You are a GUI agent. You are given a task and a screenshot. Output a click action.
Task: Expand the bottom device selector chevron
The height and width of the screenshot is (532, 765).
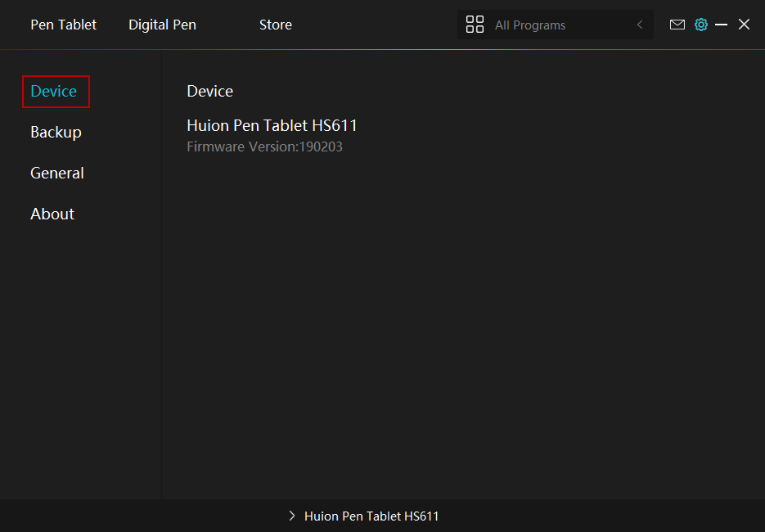[292, 516]
